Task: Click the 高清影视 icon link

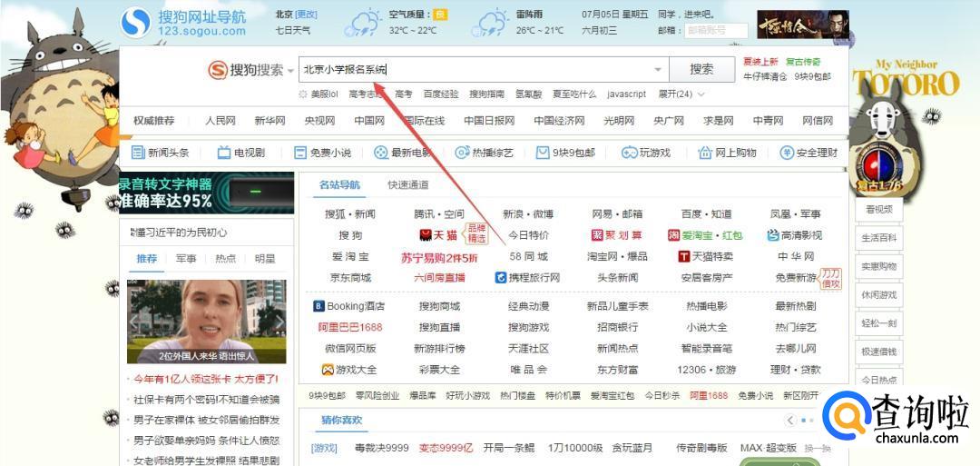Action: (x=773, y=235)
